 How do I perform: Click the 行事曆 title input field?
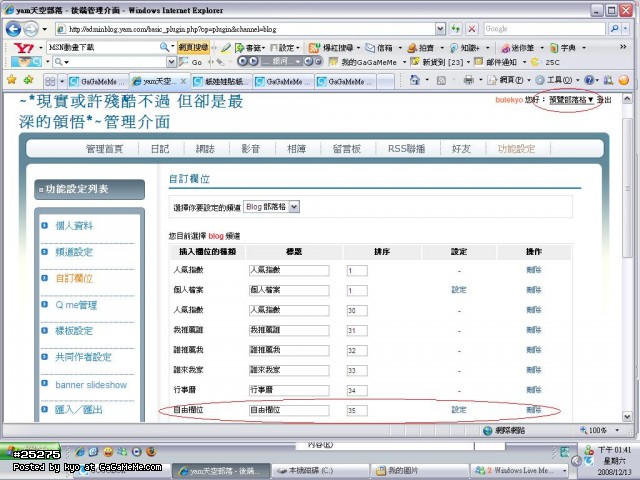(x=289, y=390)
